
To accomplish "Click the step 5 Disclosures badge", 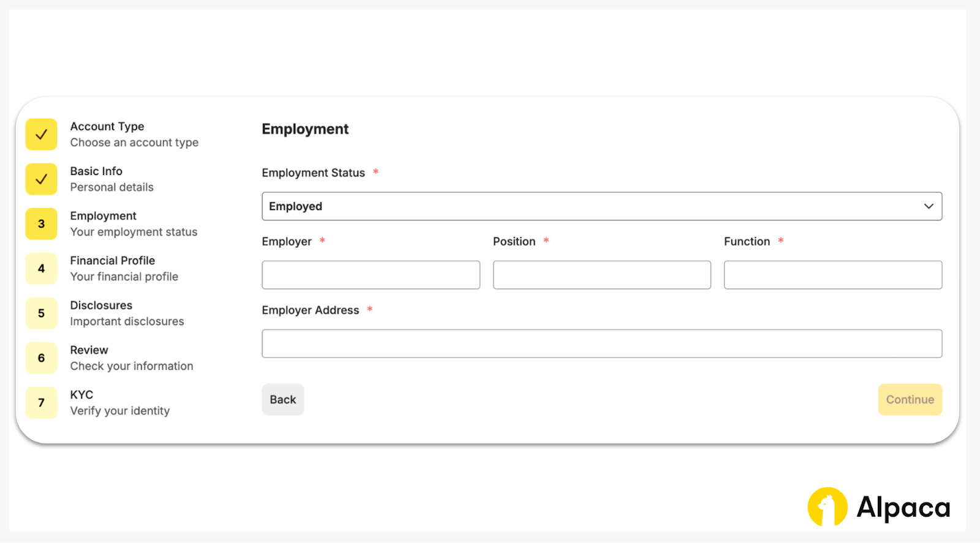I will click(x=41, y=313).
